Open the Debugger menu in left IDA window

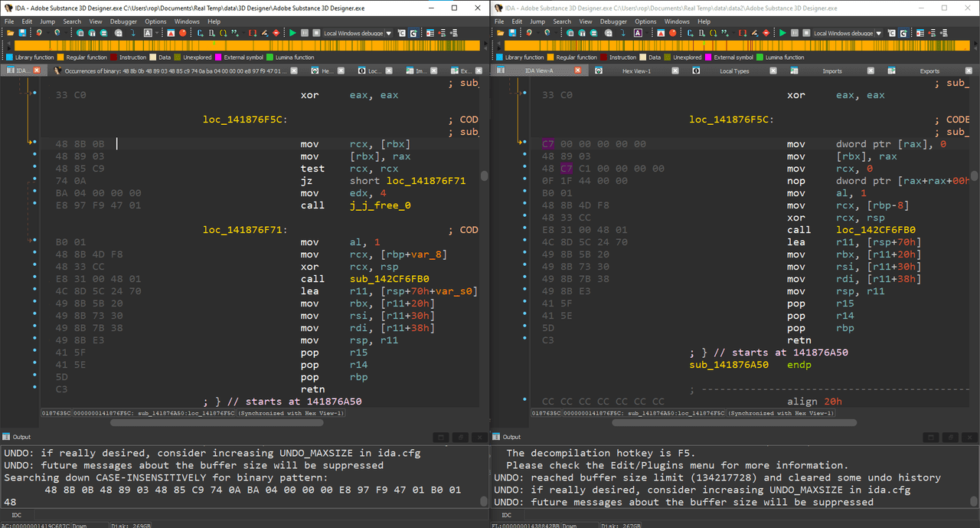123,21
